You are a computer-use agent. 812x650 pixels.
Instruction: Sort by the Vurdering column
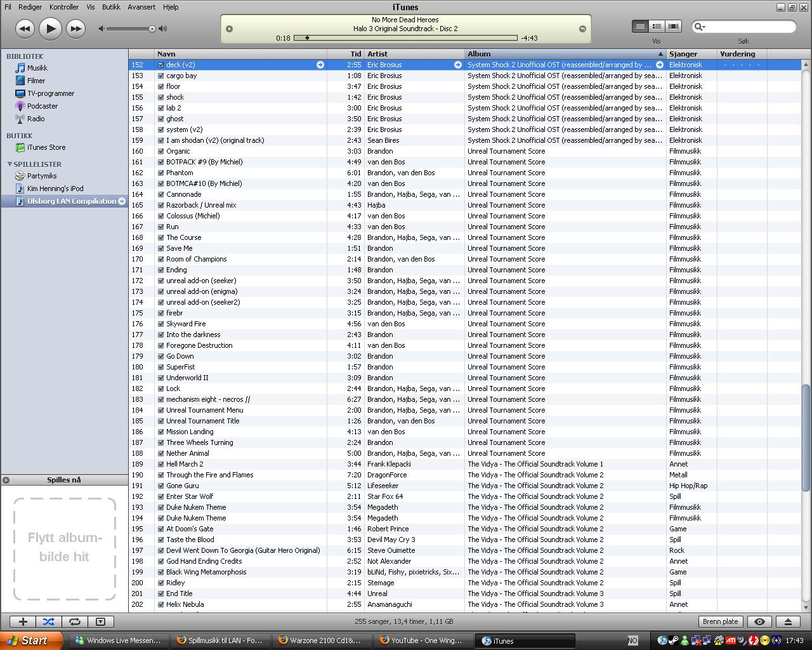(x=742, y=54)
